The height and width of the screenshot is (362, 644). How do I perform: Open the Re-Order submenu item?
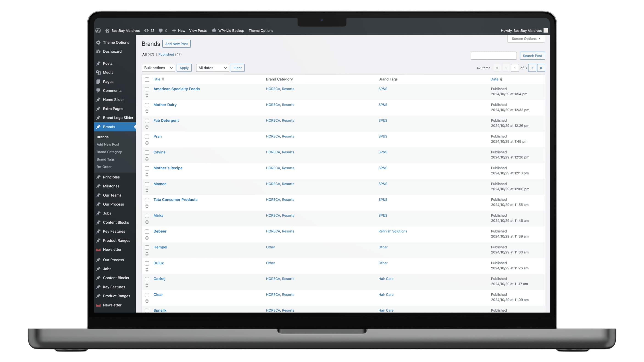pos(104,167)
